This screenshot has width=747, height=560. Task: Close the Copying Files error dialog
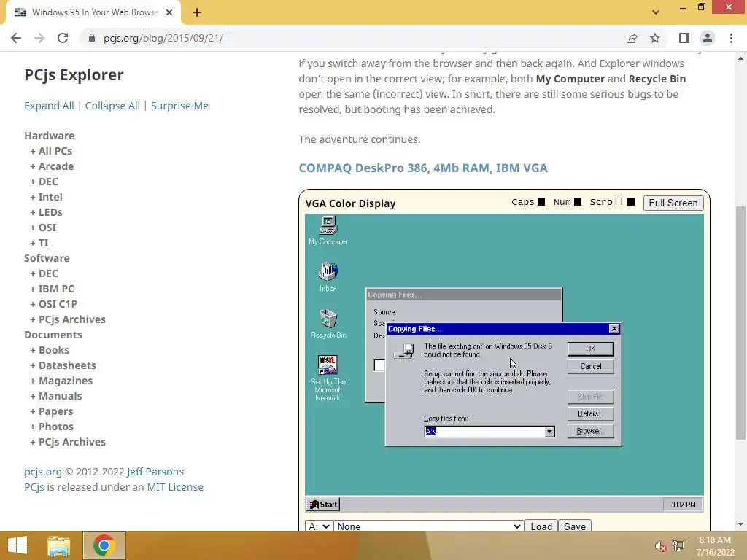(x=614, y=329)
